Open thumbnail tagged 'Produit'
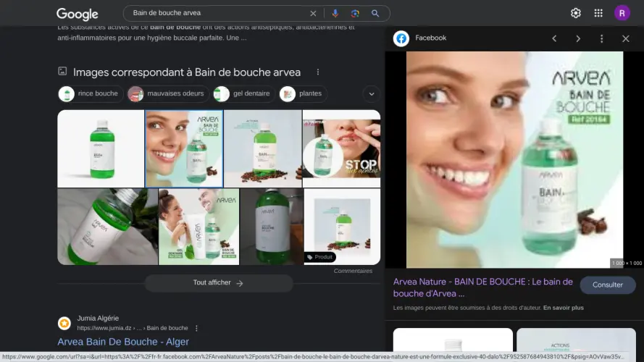This screenshot has height=362, width=644. coord(342,227)
